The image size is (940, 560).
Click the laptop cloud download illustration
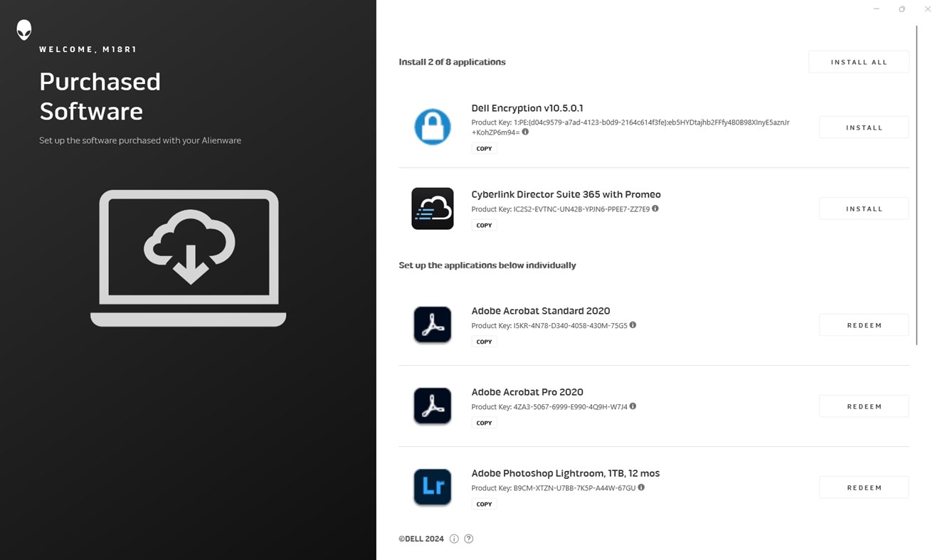[x=189, y=258]
